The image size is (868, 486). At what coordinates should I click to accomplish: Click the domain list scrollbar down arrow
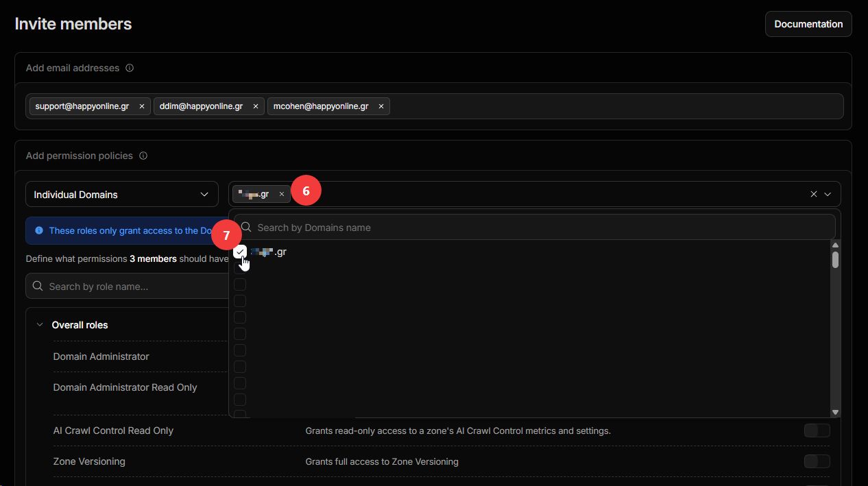coord(835,412)
